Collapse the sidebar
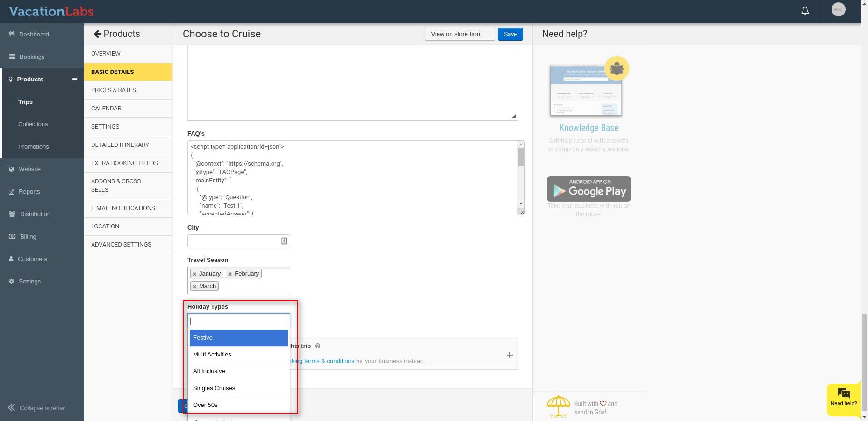The height and width of the screenshot is (421, 868). click(x=36, y=408)
